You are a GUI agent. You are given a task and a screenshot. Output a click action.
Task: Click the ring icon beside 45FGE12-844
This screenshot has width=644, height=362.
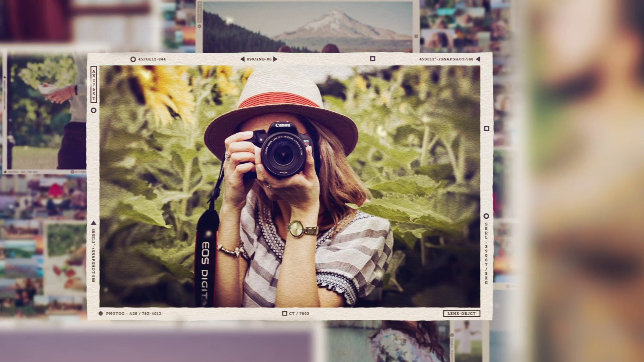pos(133,59)
